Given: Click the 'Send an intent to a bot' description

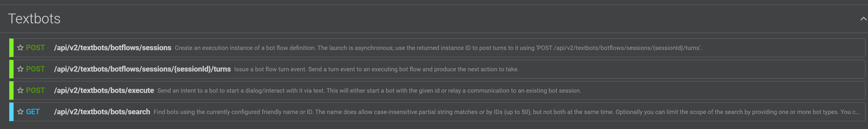Looking at the screenshot, I should [x=369, y=91].
